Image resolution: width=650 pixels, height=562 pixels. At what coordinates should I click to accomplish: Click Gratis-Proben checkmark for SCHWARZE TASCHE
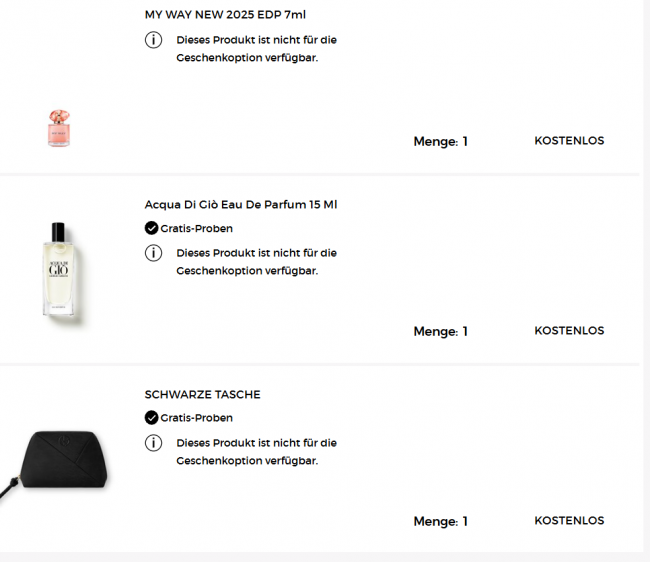pos(152,418)
